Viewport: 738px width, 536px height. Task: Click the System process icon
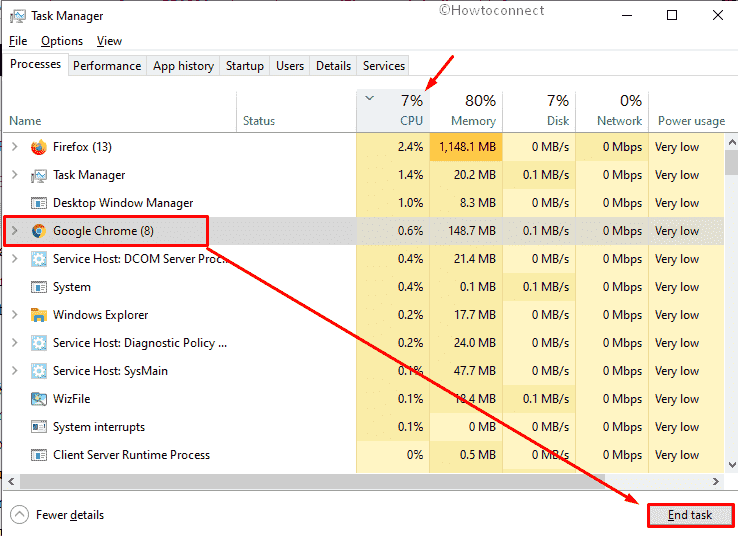[39, 287]
